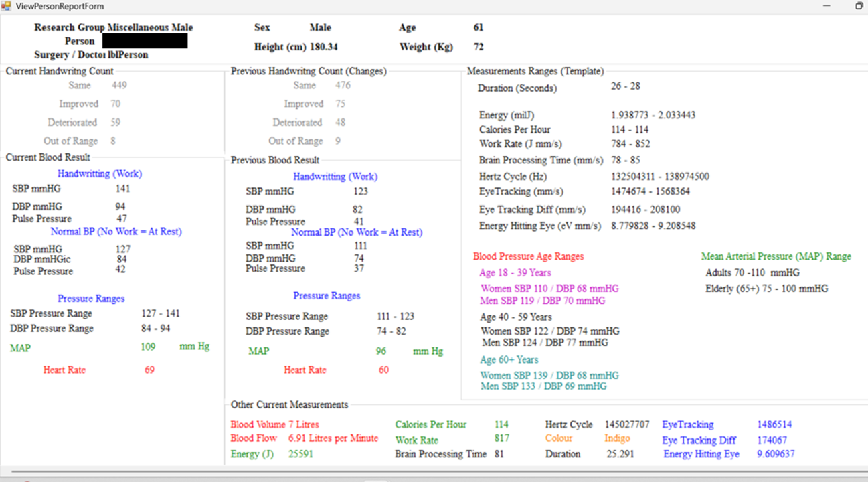Screen dimensions: 868x482
Task: Click the Blood Flow 6.91 Litres reading
Action: tap(333, 438)
